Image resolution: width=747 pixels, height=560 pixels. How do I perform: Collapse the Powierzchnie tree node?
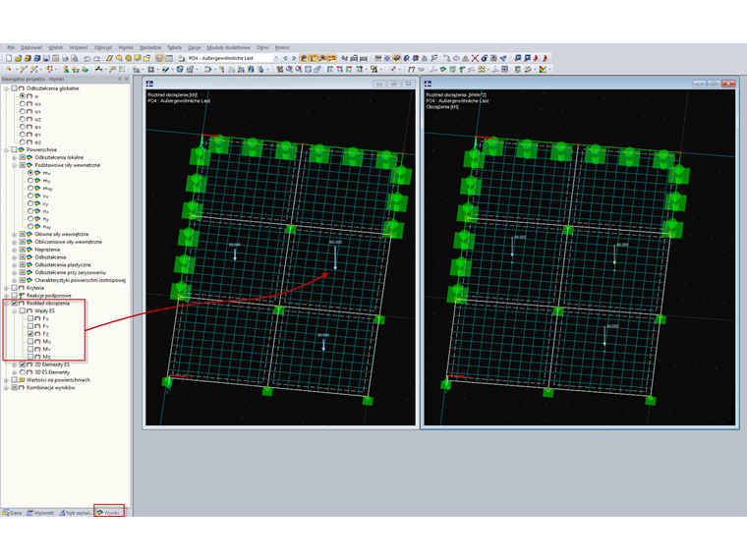[x=6, y=149]
